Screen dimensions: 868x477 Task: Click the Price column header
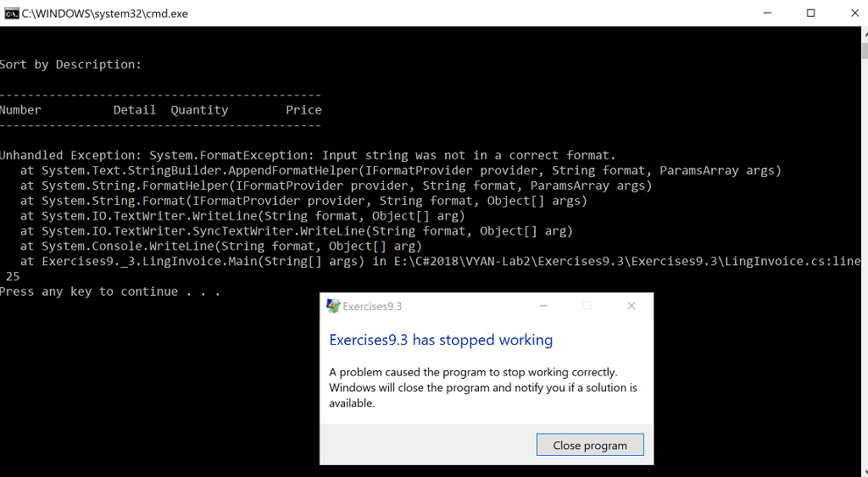(303, 109)
